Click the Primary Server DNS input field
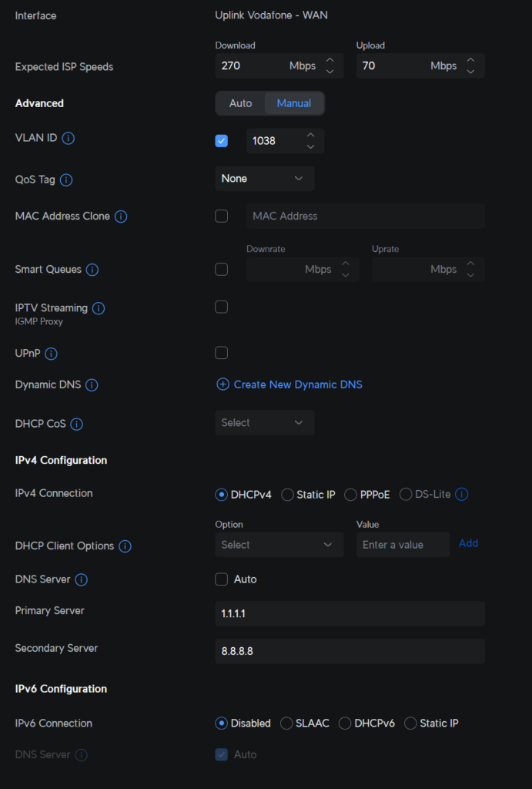This screenshot has height=789, width=532. point(350,613)
